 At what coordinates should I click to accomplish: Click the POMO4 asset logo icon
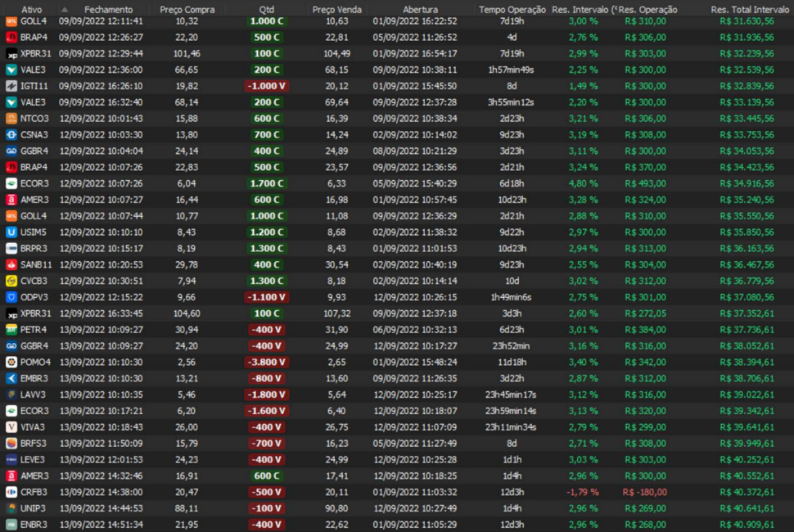(x=11, y=362)
